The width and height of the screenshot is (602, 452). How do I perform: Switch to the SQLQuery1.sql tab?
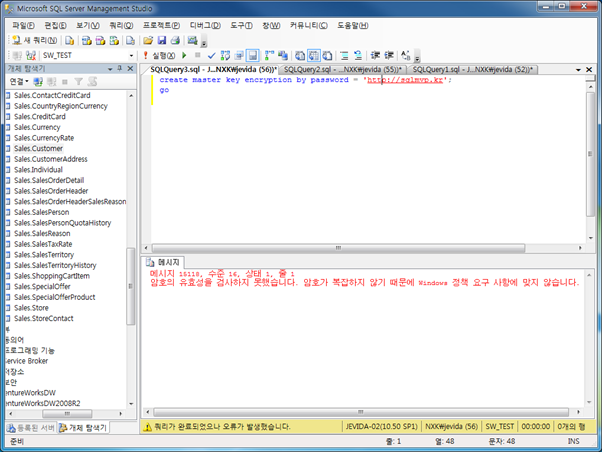473,70
